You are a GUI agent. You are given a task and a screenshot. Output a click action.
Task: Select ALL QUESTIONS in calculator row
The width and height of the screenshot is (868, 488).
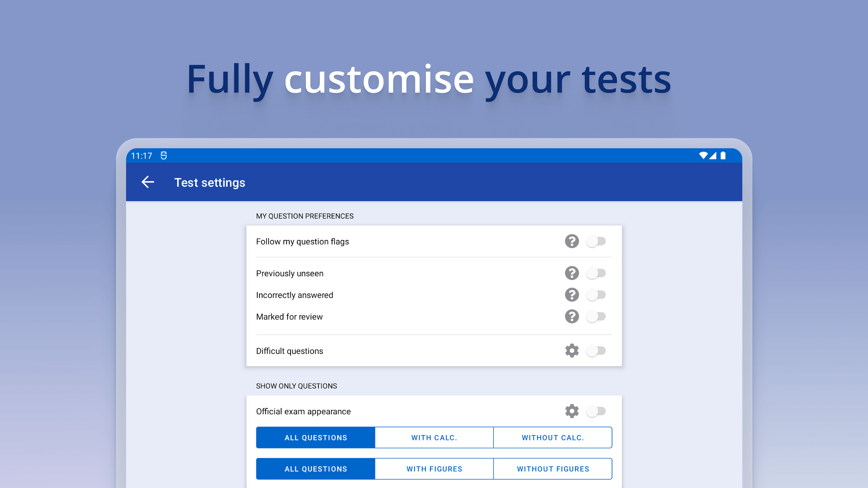click(316, 438)
